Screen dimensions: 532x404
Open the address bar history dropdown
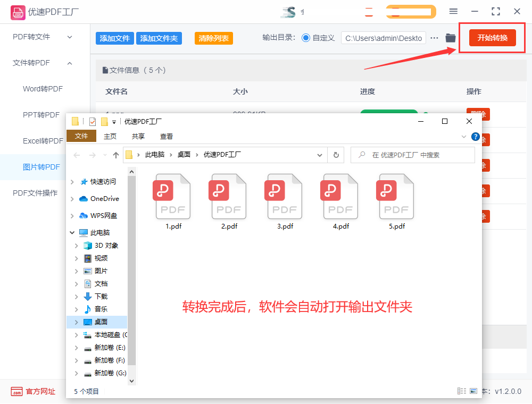[320, 155]
